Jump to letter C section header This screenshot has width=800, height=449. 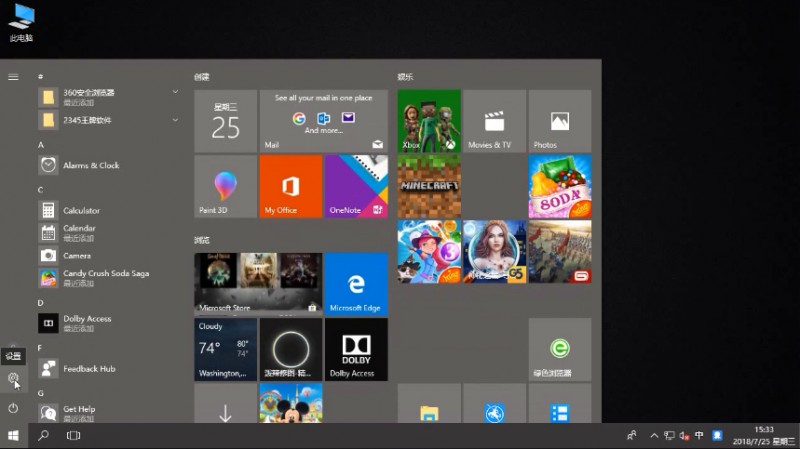(40, 190)
